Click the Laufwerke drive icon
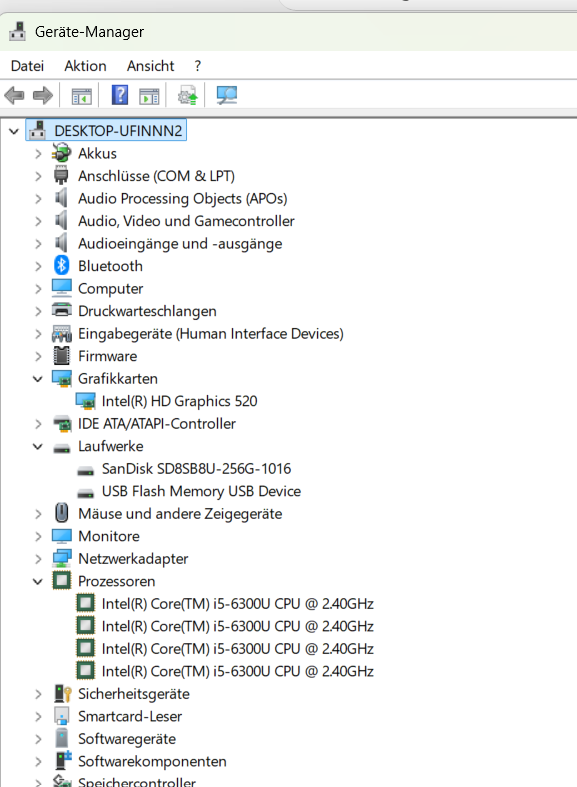 point(62,448)
